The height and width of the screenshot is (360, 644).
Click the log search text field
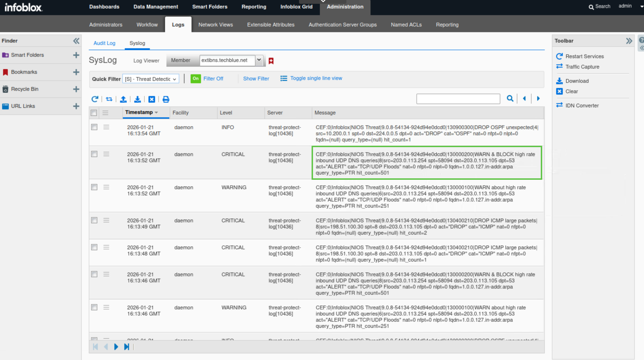pos(458,99)
